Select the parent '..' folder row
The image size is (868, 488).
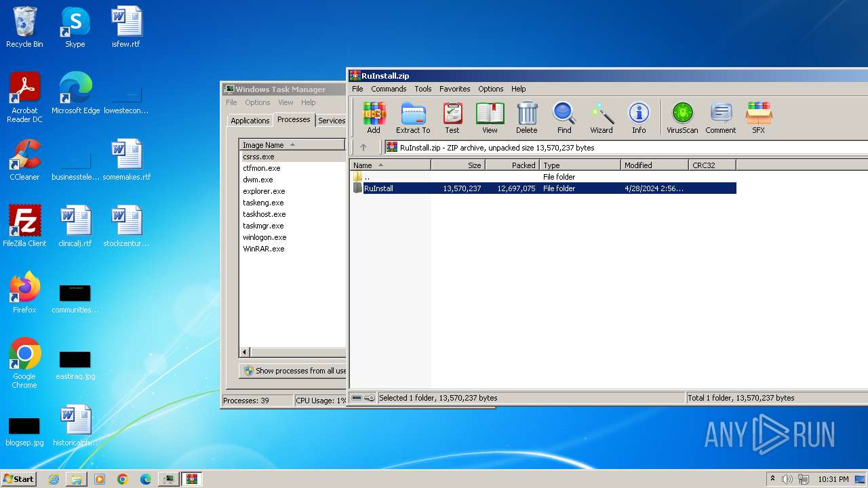pyautogui.click(x=543, y=177)
